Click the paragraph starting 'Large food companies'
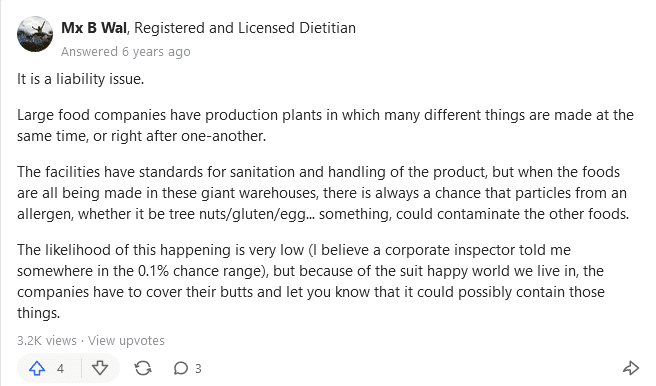Screen dimensions: 656x386 (x=325, y=125)
